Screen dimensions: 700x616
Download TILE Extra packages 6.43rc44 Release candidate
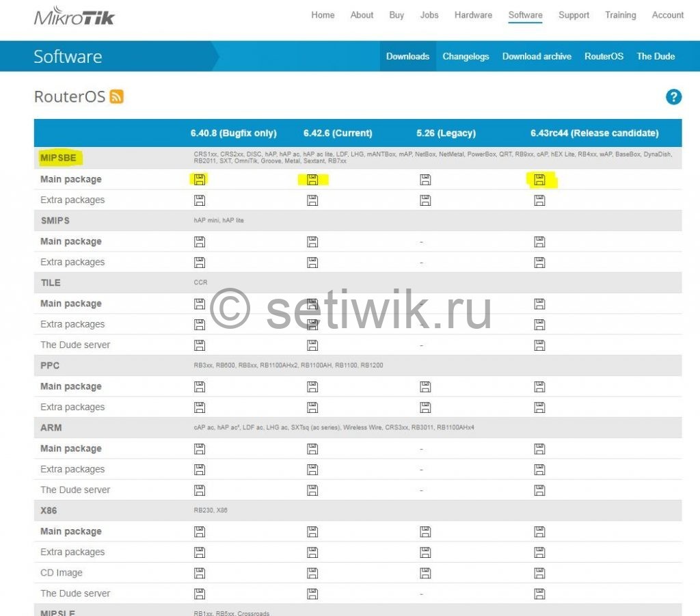(x=540, y=325)
